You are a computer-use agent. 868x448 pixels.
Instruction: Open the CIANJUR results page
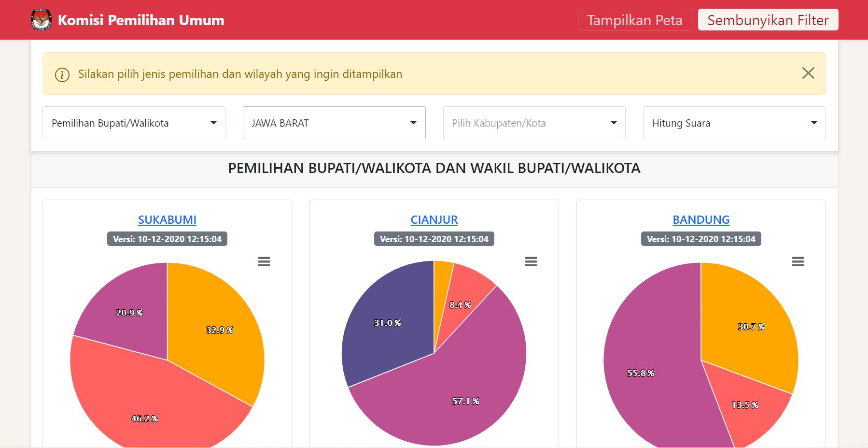pos(434,220)
